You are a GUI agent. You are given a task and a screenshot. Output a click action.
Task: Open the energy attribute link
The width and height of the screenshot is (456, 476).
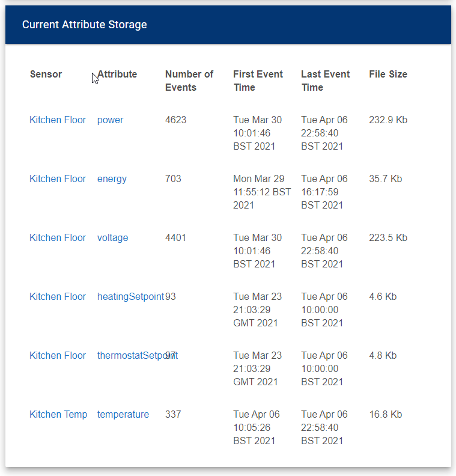(x=112, y=178)
